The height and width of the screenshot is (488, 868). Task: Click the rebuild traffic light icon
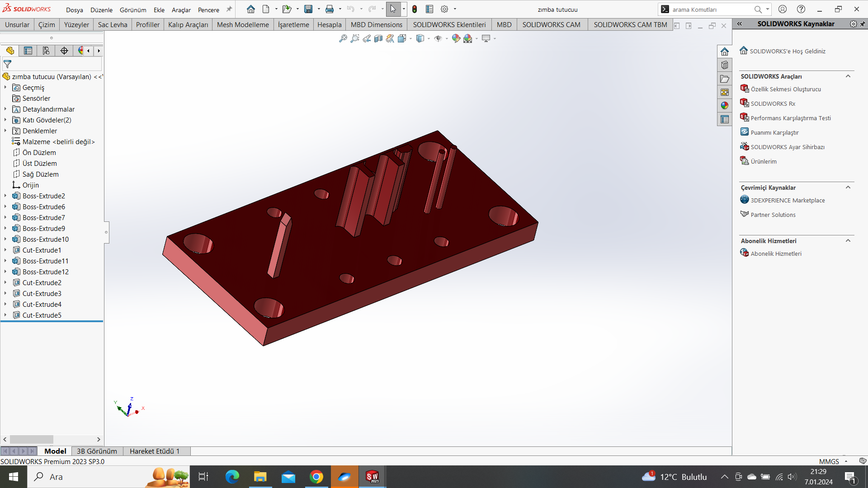[x=415, y=9]
